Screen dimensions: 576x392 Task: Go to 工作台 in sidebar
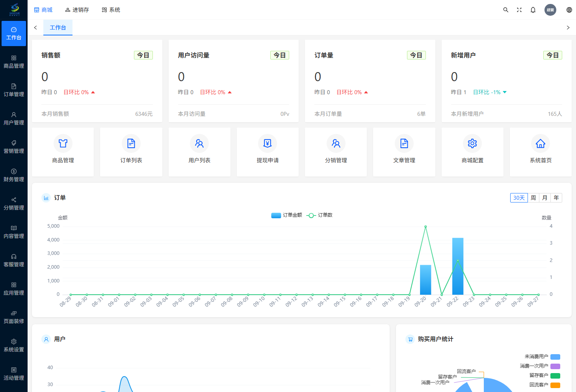(x=14, y=33)
